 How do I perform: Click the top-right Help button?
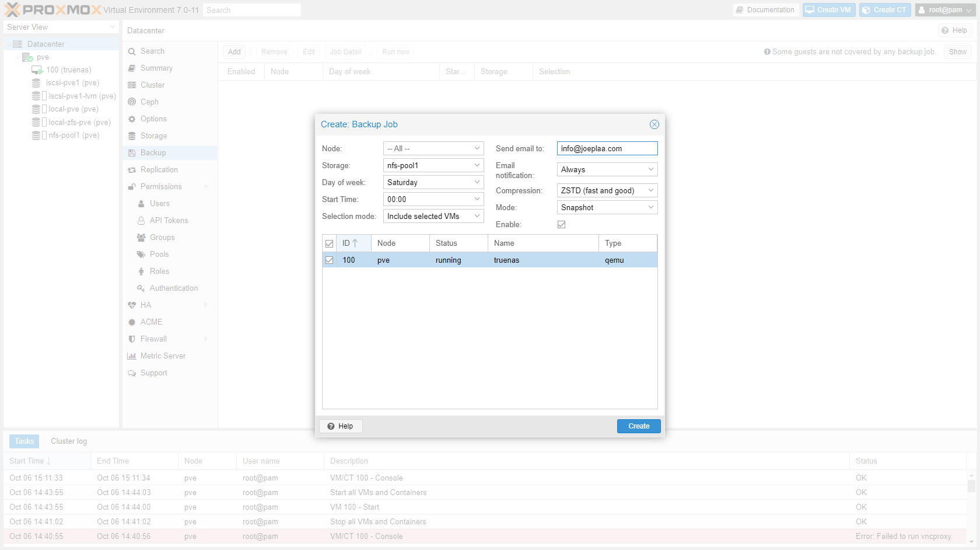[954, 30]
